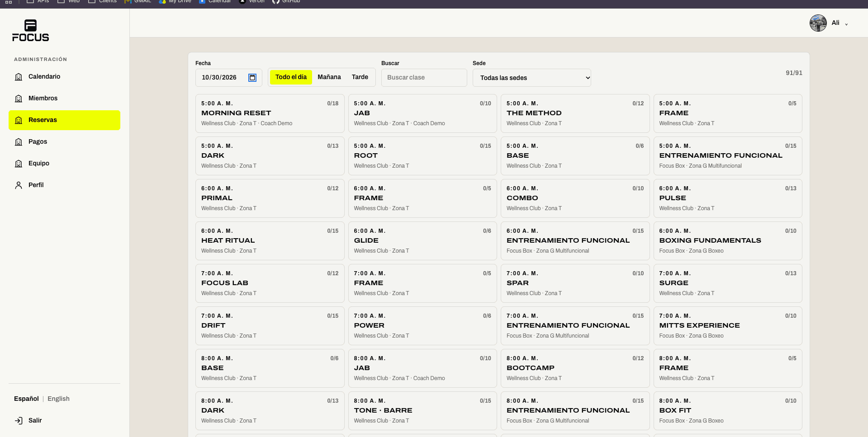Open the Miembros section
Screen dimensions: 868x437
pos(64,99)
